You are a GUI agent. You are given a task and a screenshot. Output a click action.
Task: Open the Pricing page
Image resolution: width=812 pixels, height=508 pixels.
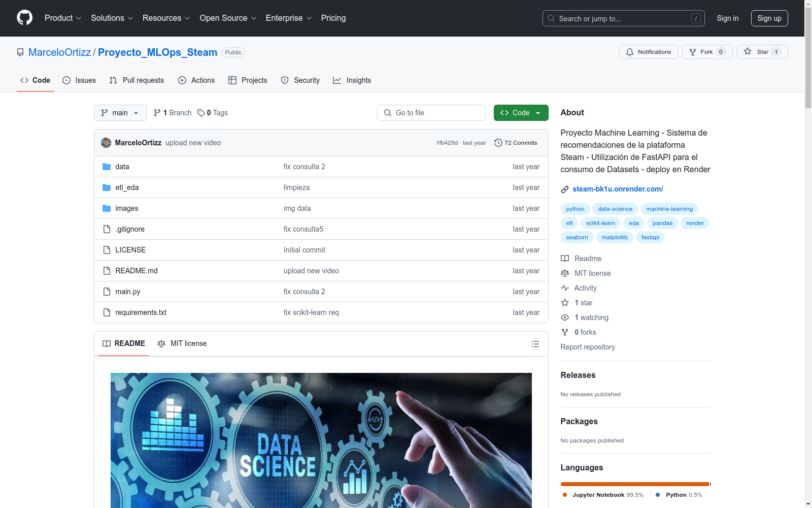coord(333,18)
